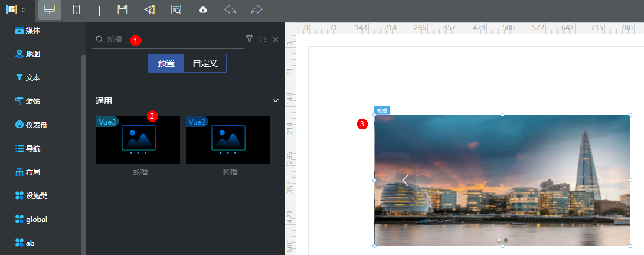Image resolution: width=644 pixels, height=255 pixels.
Task: Switch to the 预置 tab
Action: pos(166,63)
